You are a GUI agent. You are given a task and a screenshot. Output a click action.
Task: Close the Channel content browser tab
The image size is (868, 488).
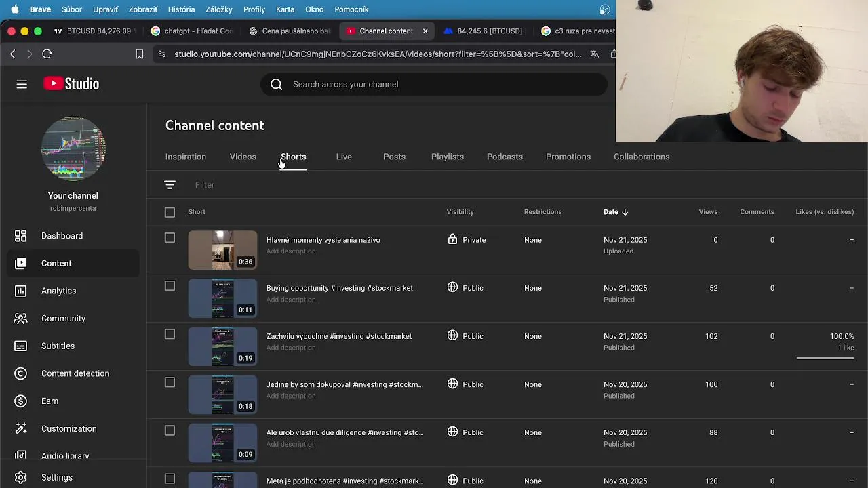[x=425, y=30]
